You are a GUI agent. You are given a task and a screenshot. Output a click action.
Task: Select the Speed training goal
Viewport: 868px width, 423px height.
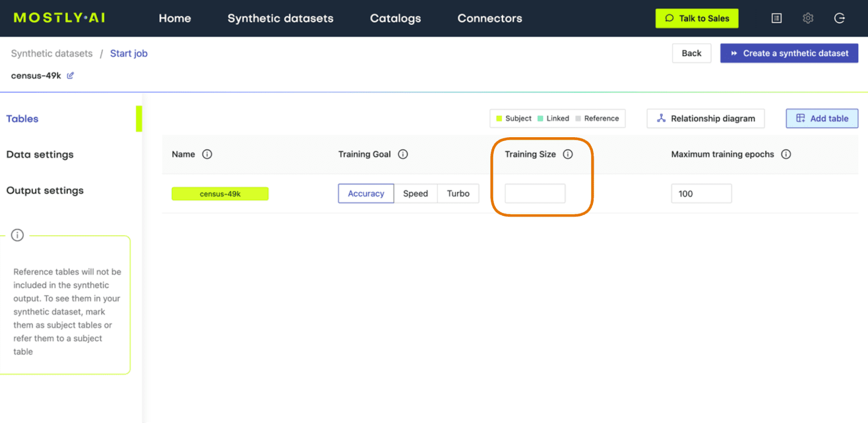[x=416, y=194]
